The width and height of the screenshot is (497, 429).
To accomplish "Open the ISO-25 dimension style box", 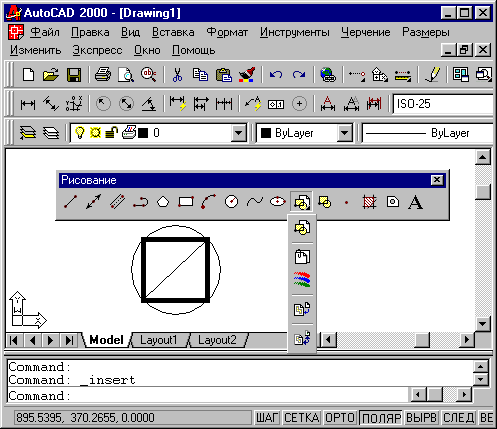I will [x=443, y=104].
